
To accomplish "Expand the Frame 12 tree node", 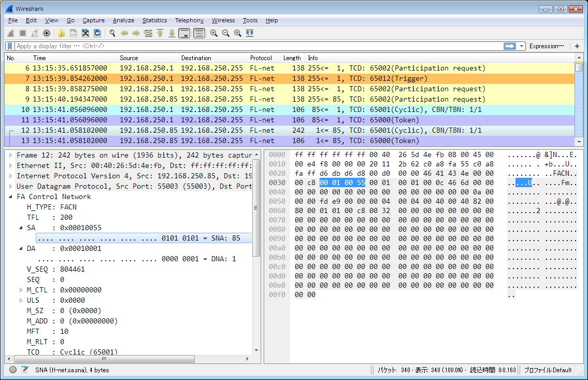I will 10,156.
